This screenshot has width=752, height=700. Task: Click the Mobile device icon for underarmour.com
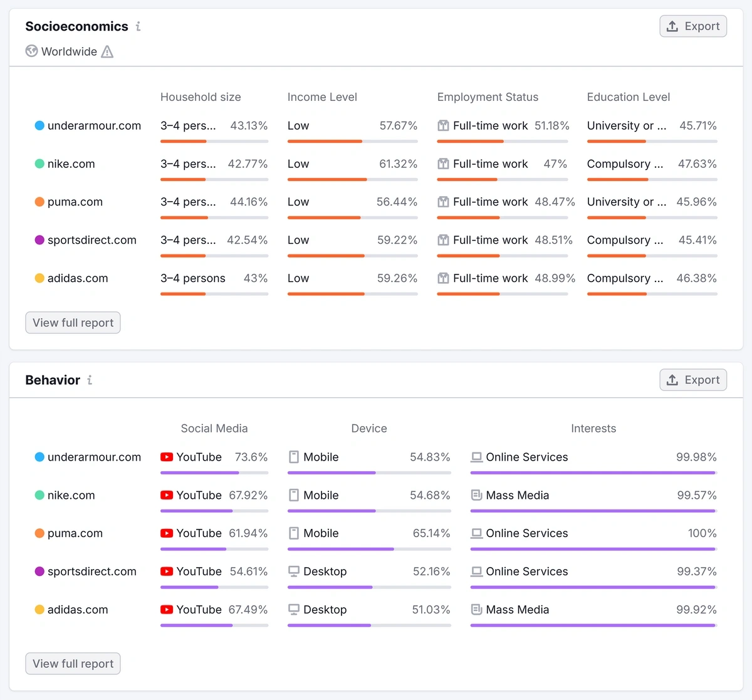[293, 457]
